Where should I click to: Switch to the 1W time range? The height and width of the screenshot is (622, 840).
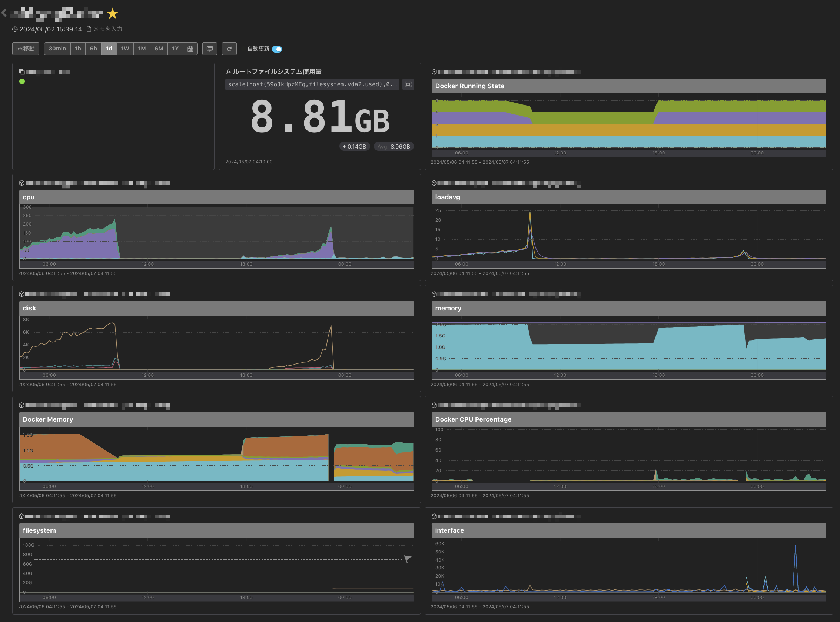[x=125, y=49]
